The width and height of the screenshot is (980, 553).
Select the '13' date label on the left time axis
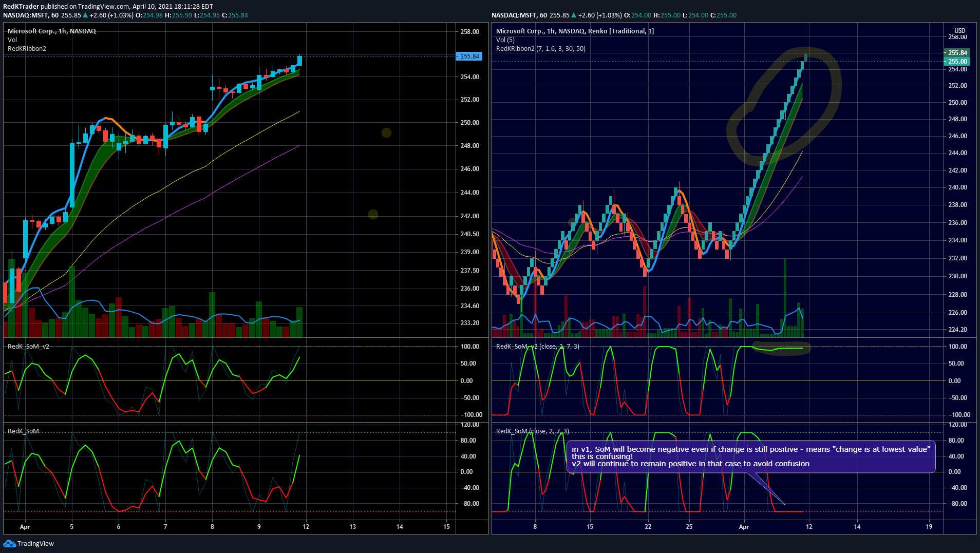(353, 527)
